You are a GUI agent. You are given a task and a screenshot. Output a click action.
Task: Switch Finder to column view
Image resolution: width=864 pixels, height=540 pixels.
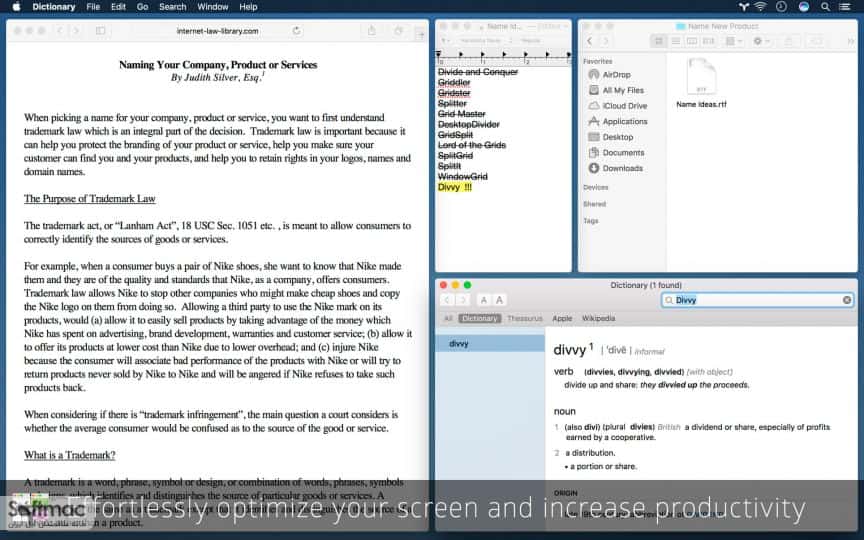(692, 41)
